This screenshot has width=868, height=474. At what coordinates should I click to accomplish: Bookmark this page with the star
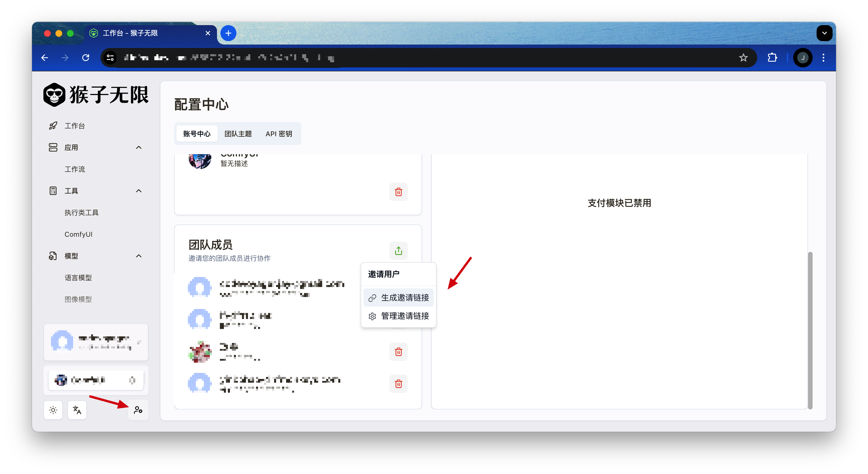(x=743, y=58)
